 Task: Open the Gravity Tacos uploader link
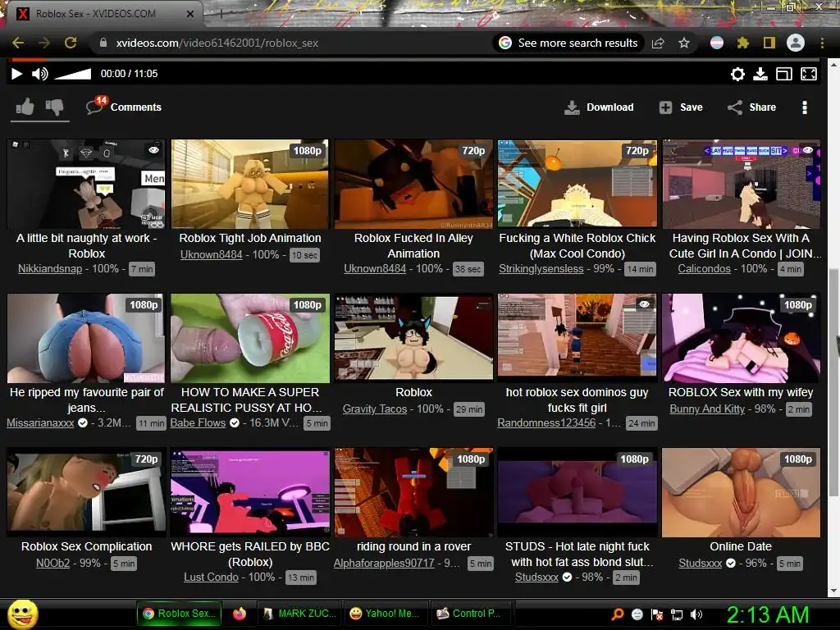click(x=374, y=409)
